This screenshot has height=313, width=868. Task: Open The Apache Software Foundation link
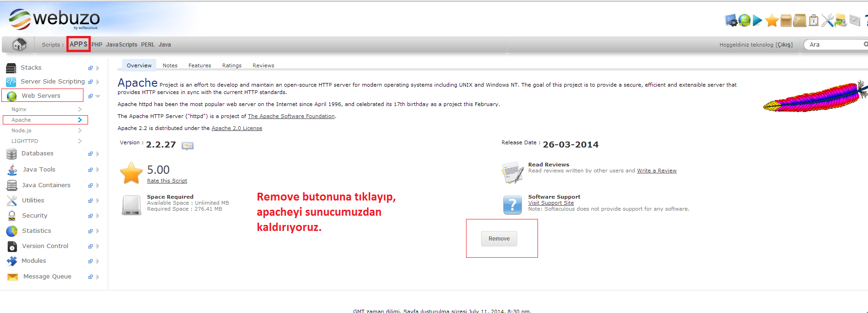291,116
